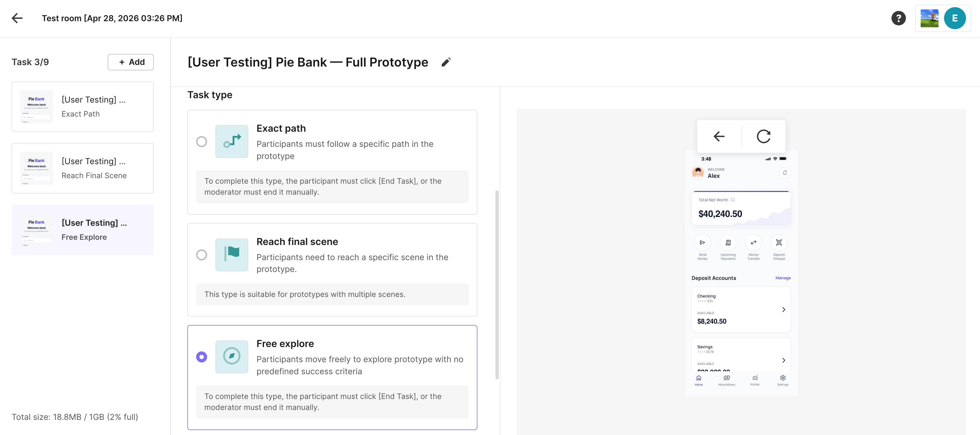Click the Task type heading
Viewport: 980px width, 435px height.
tap(210, 95)
